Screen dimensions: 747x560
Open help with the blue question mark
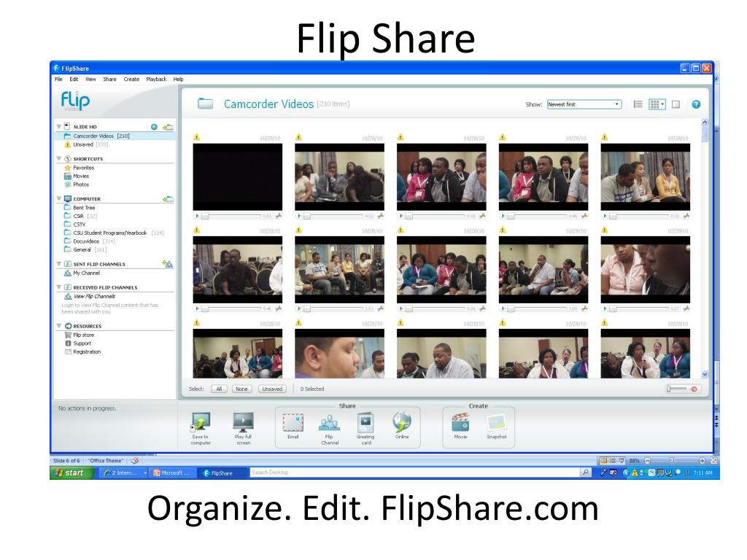[696, 104]
